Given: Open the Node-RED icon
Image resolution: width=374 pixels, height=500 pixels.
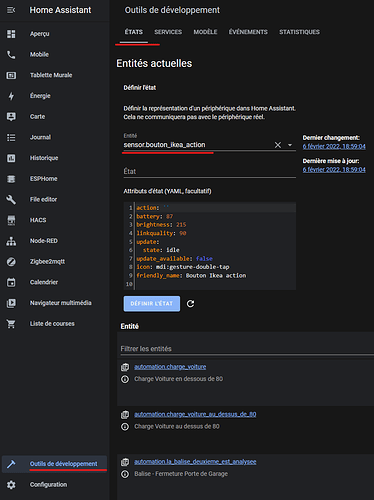Looking at the screenshot, I should 11,241.
